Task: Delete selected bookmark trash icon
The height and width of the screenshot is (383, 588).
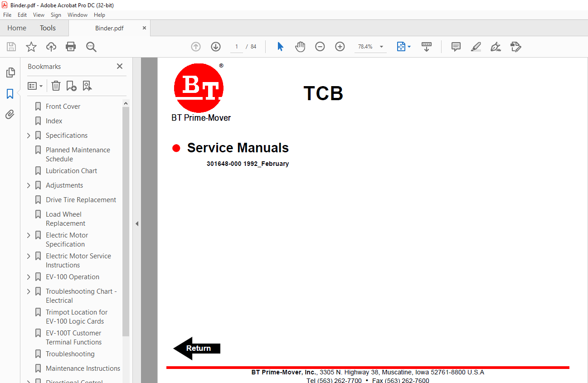Action: [56, 86]
